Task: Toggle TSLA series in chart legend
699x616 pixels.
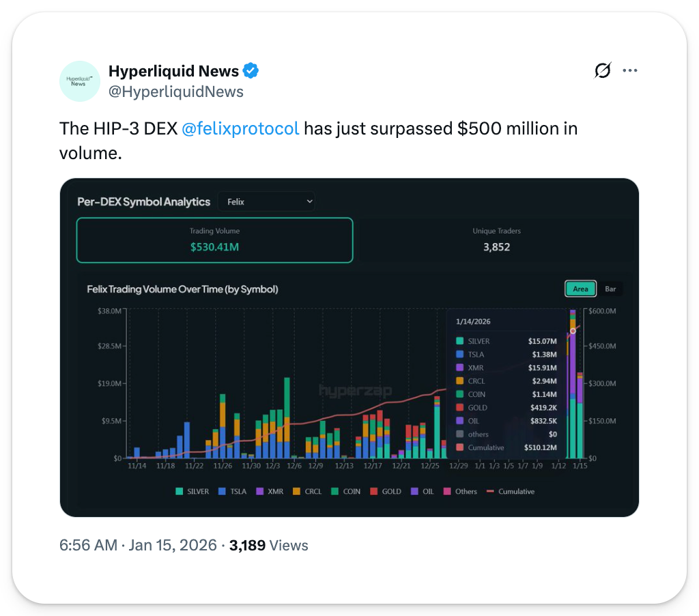Action: [232, 492]
